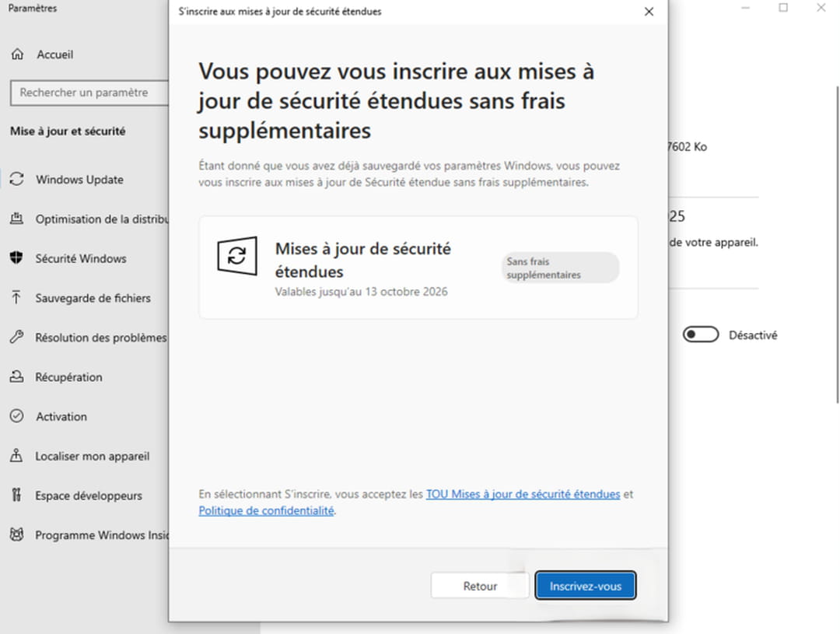
Task: Click the Activation checkmark circle icon
Action: point(16,417)
